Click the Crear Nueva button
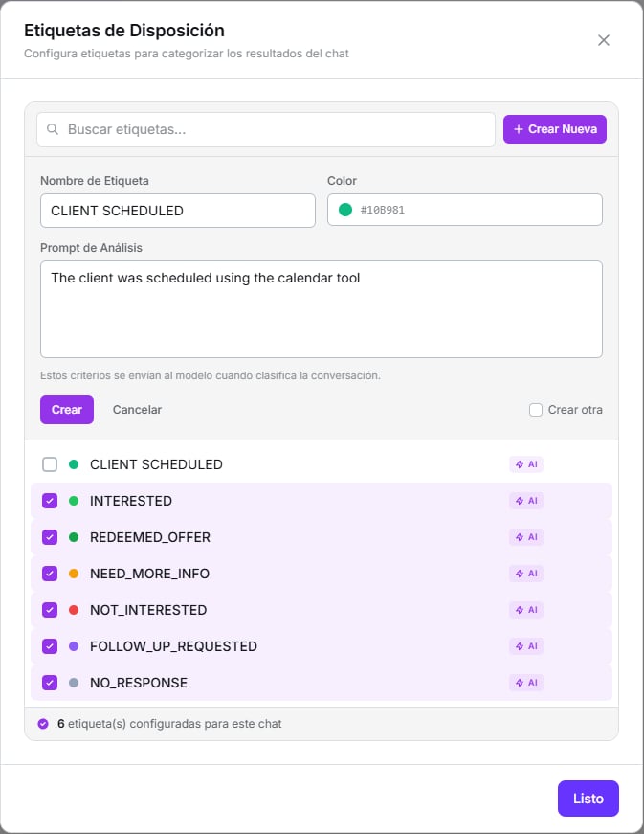Viewport: 644px width, 834px height. coord(555,129)
